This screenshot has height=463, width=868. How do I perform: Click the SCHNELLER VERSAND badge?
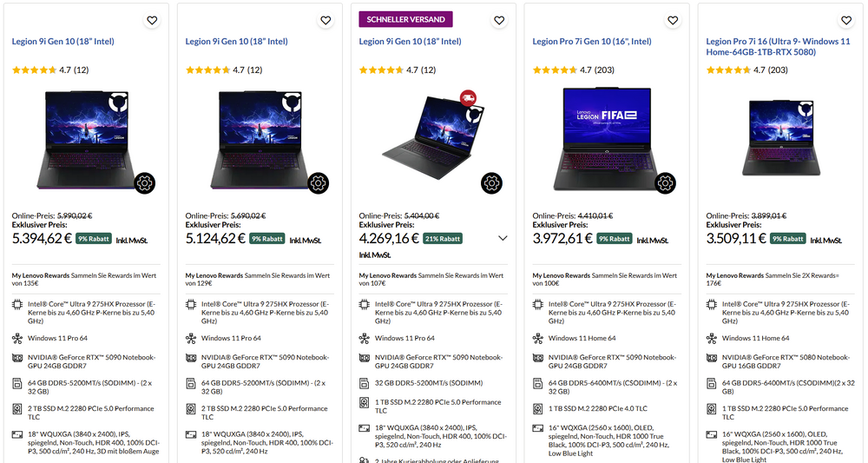pyautogui.click(x=405, y=19)
